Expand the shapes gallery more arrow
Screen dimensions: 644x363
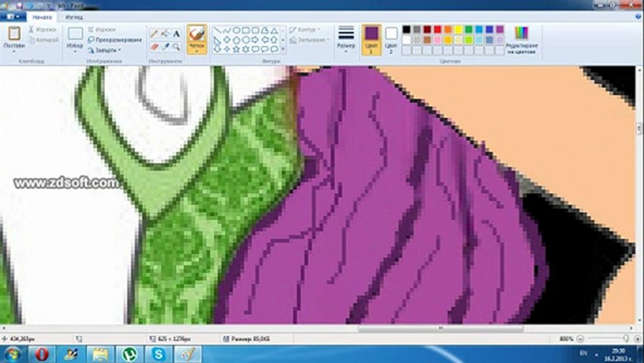click(x=283, y=49)
